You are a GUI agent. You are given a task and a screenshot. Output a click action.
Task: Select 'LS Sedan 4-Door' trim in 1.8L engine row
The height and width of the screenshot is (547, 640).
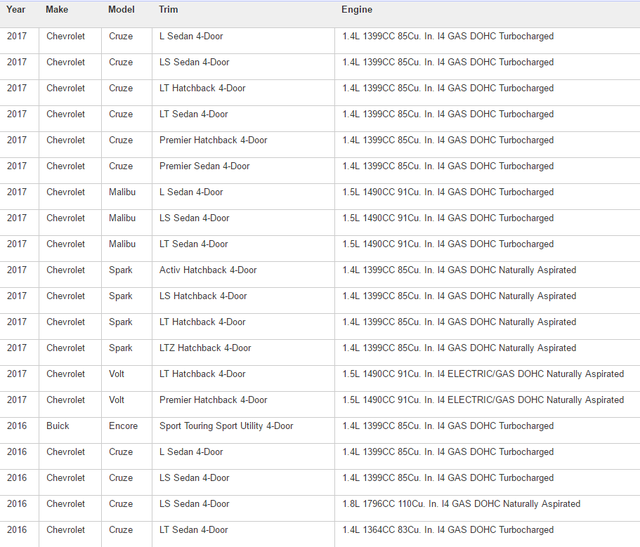pyautogui.click(x=194, y=504)
